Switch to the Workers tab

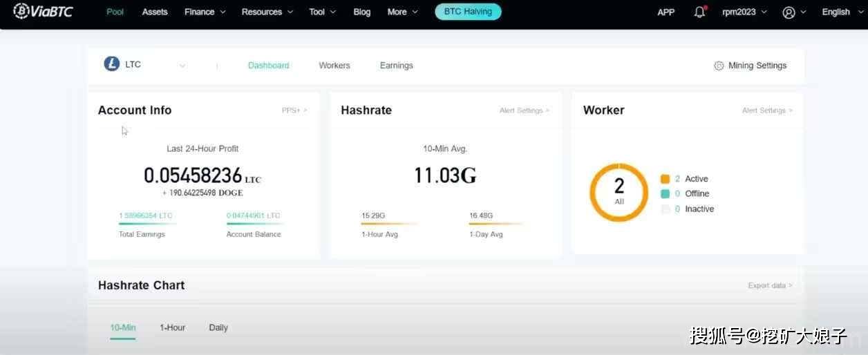pos(334,66)
